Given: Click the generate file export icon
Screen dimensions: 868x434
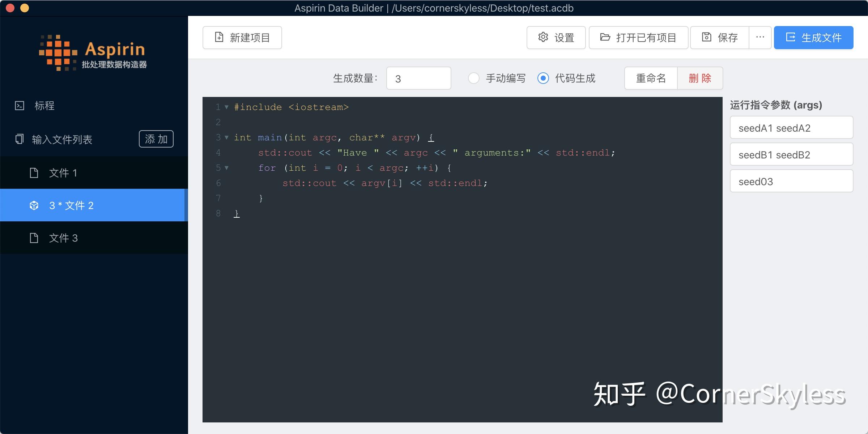Looking at the screenshot, I should click(791, 37).
